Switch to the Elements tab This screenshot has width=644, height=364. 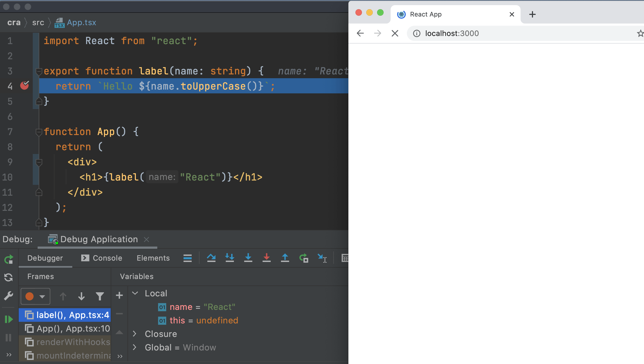pos(153,258)
